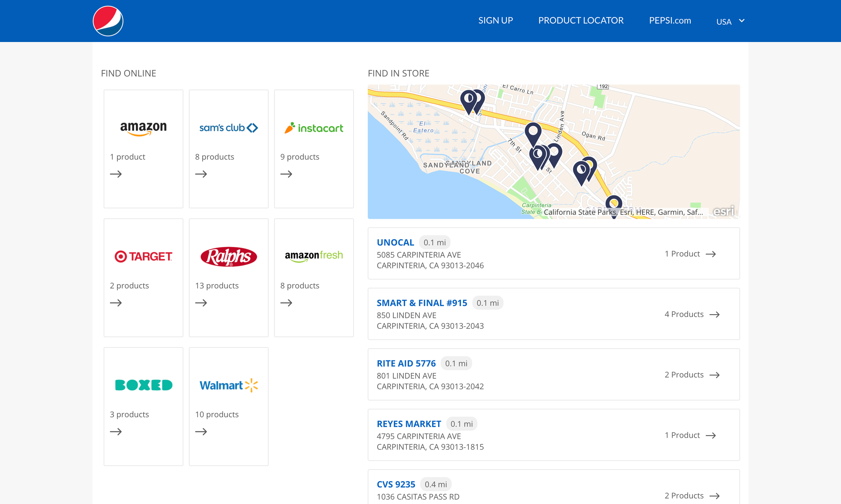Select the Ralphs logo

[228, 256]
